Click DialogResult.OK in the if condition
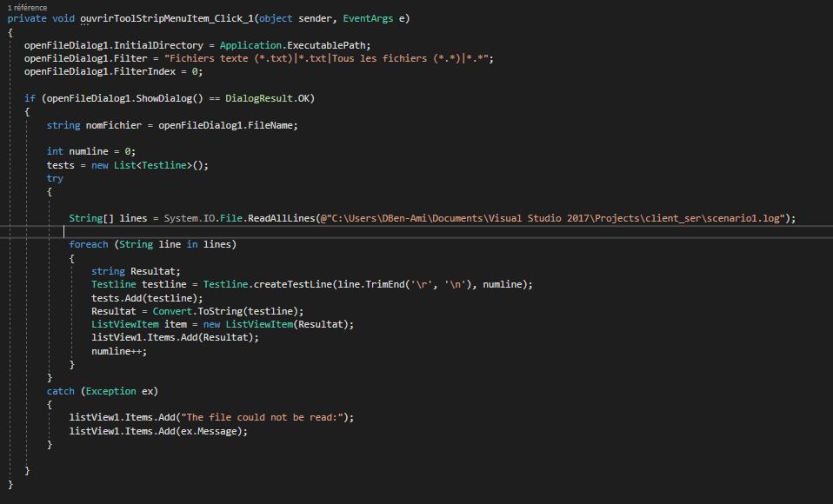The width and height of the screenshot is (833, 504). [x=267, y=98]
